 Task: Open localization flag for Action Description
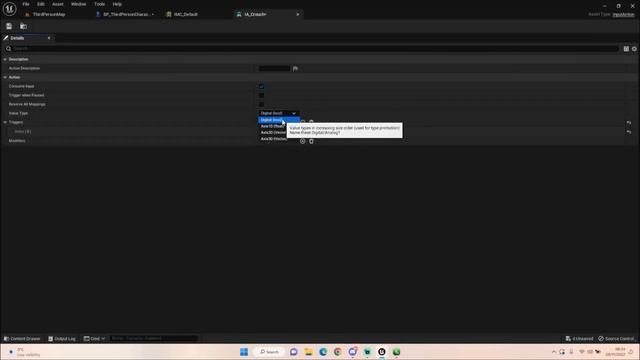click(x=295, y=68)
